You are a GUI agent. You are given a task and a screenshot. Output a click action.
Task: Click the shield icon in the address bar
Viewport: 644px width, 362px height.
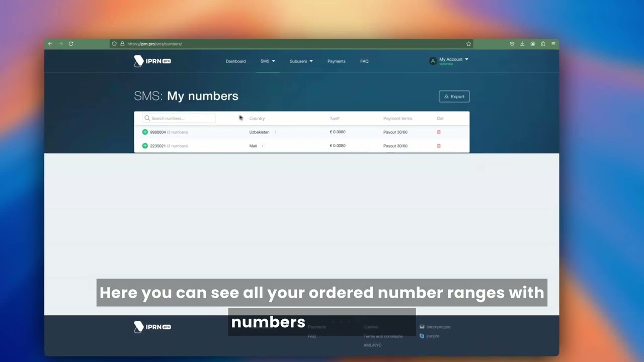tap(114, 44)
